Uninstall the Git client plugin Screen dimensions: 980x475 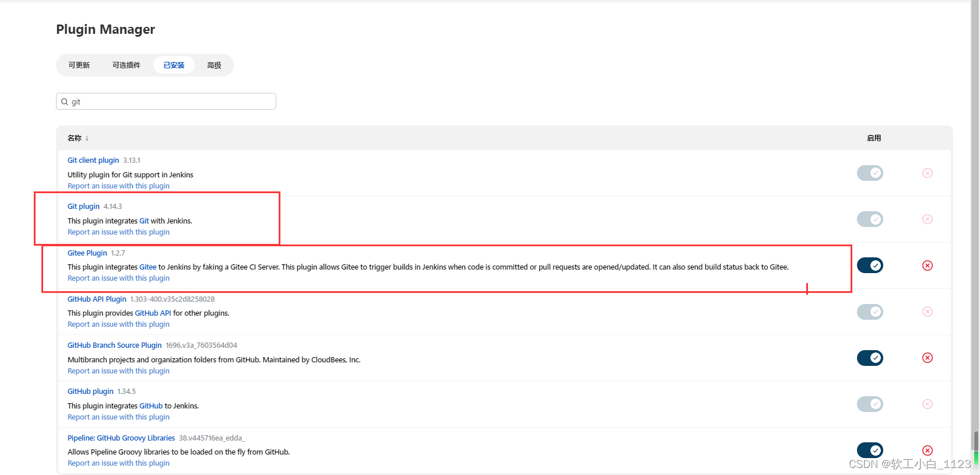(x=927, y=173)
